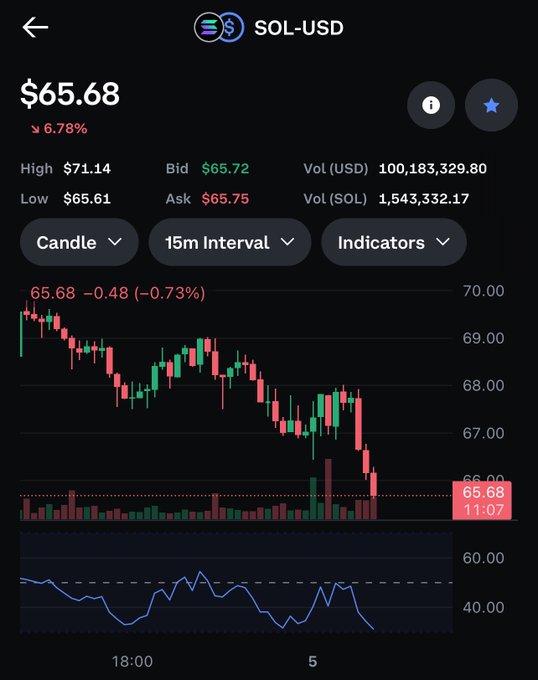Go back with the arrow icon
This screenshot has width=538, height=680.
35,27
